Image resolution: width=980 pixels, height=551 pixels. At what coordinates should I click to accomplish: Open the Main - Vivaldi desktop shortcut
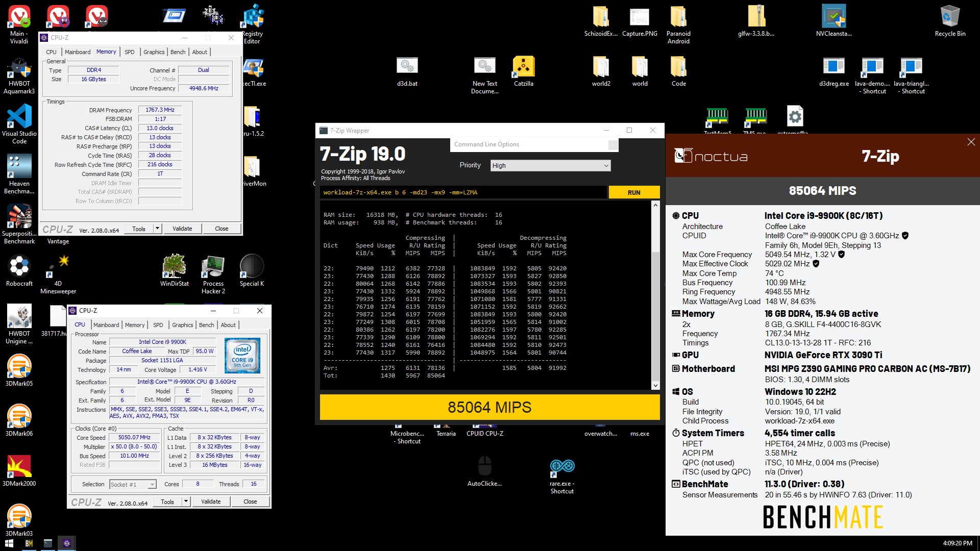[x=19, y=24]
